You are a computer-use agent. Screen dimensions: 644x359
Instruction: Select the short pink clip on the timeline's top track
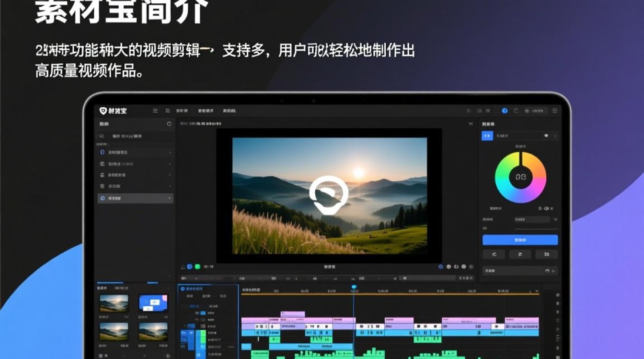(293, 314)
